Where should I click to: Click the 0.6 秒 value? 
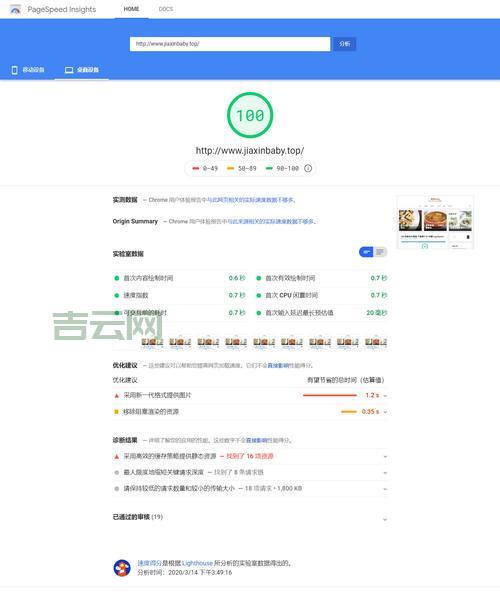[237, 278]
